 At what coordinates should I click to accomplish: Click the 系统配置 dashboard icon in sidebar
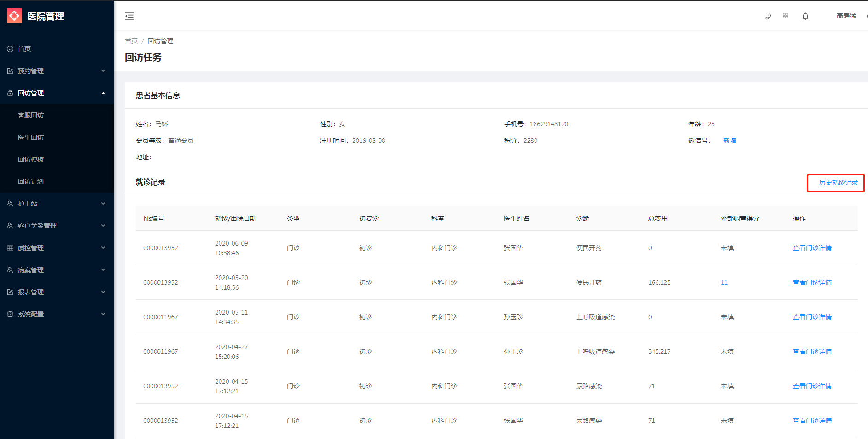pyautogui.click(x=10, y=314)
